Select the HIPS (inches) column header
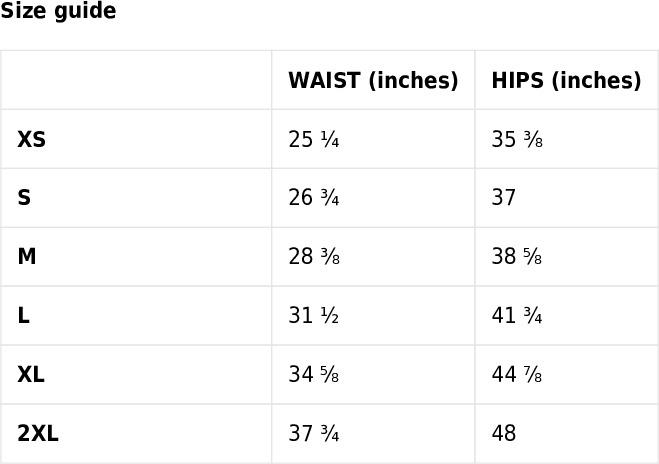Screen dimensions: 659x464 pos(567,80)
